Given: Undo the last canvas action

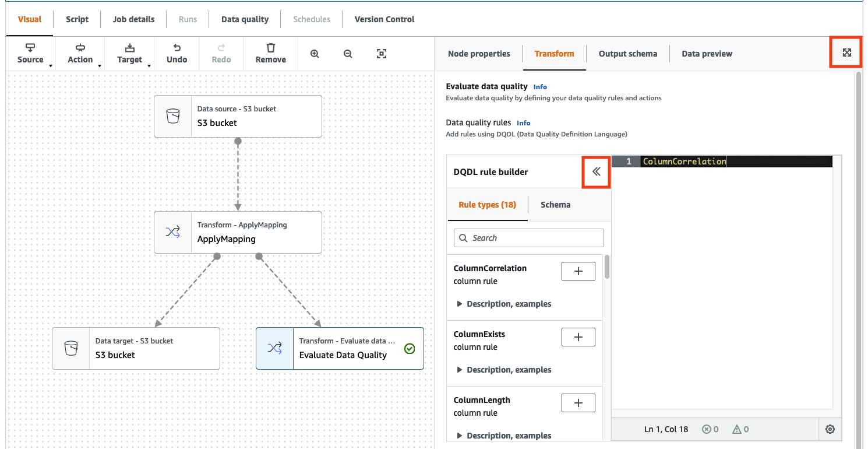Looking at the screenshot, I should tap(177, 53).
